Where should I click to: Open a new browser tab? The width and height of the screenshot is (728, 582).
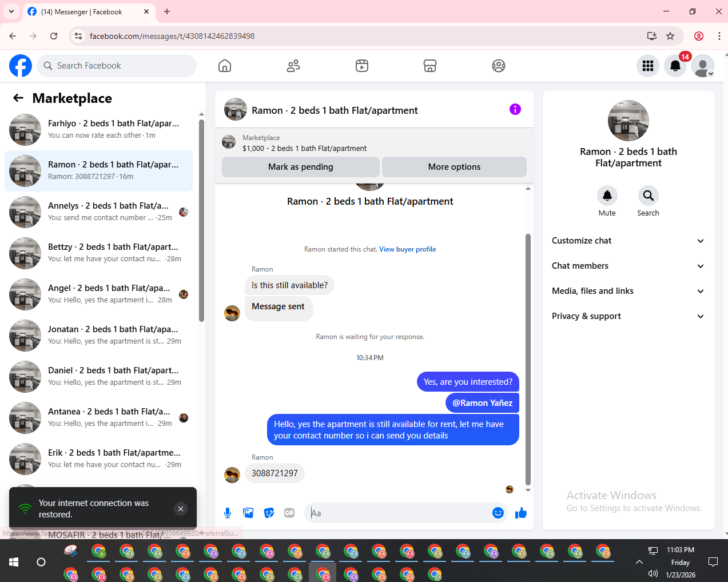[x=167, y=11]
